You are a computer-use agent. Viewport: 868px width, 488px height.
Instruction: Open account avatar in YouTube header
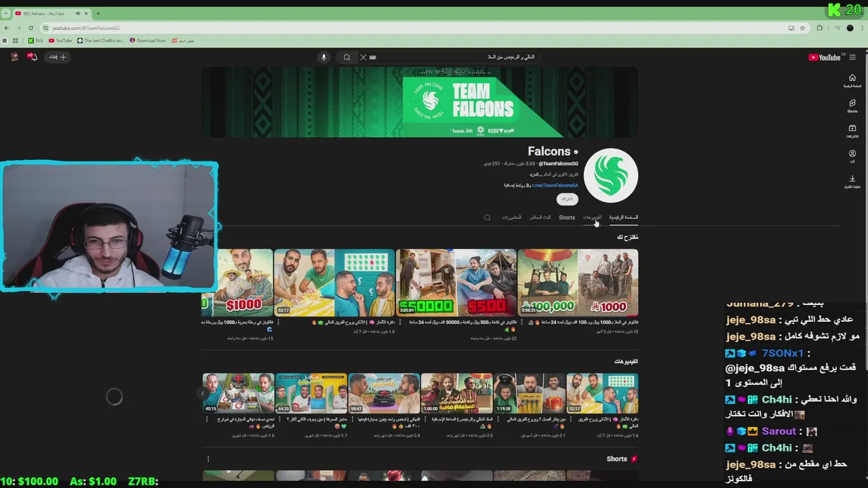pos(15,57)
